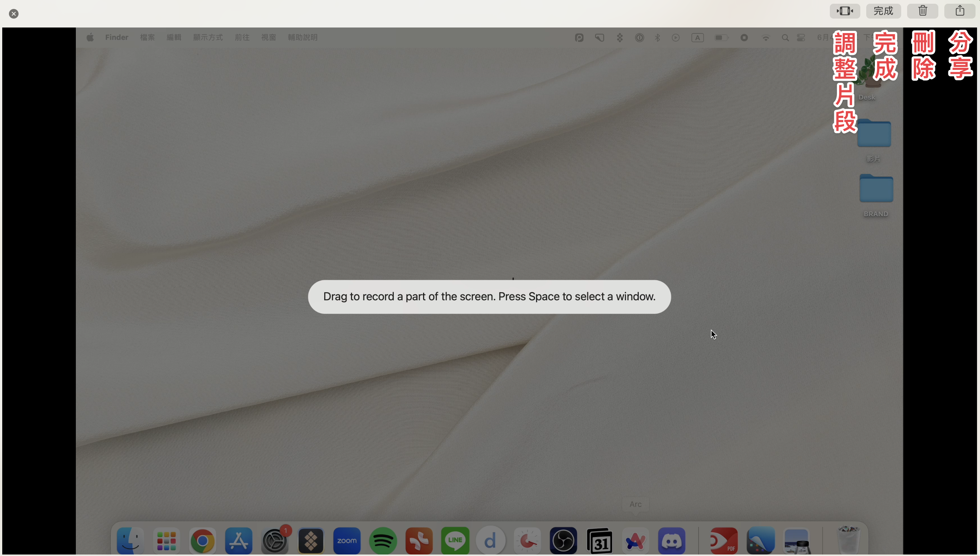The height and width of the screenshot is (556, 980).
Task: Click the Spotlight search magnifier icon
Action: pos(785,38)
